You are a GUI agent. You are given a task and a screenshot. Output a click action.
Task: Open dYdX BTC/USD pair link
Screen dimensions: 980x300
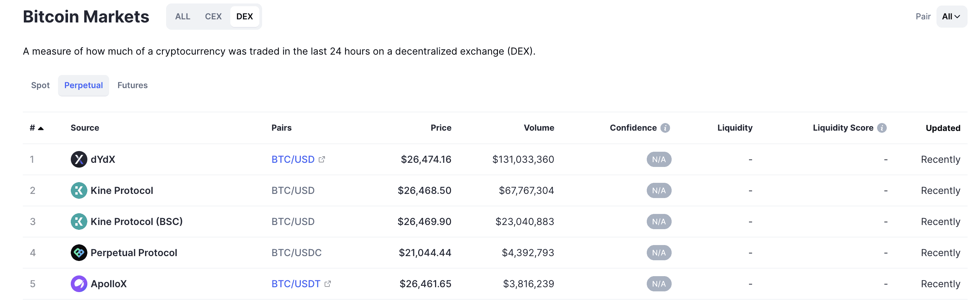[293, 159]
